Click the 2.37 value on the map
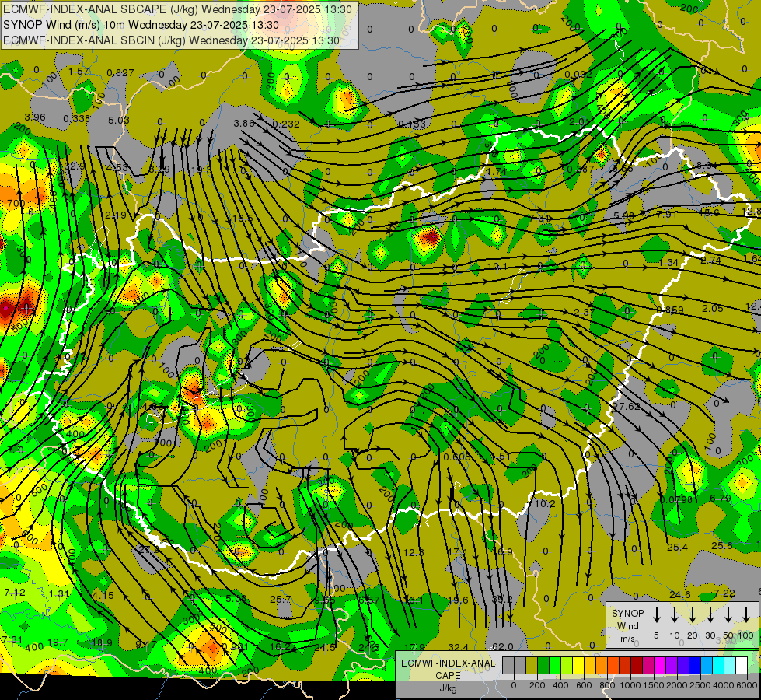The width and height of the screenshot is (761, 700). (x=585, y=312)
